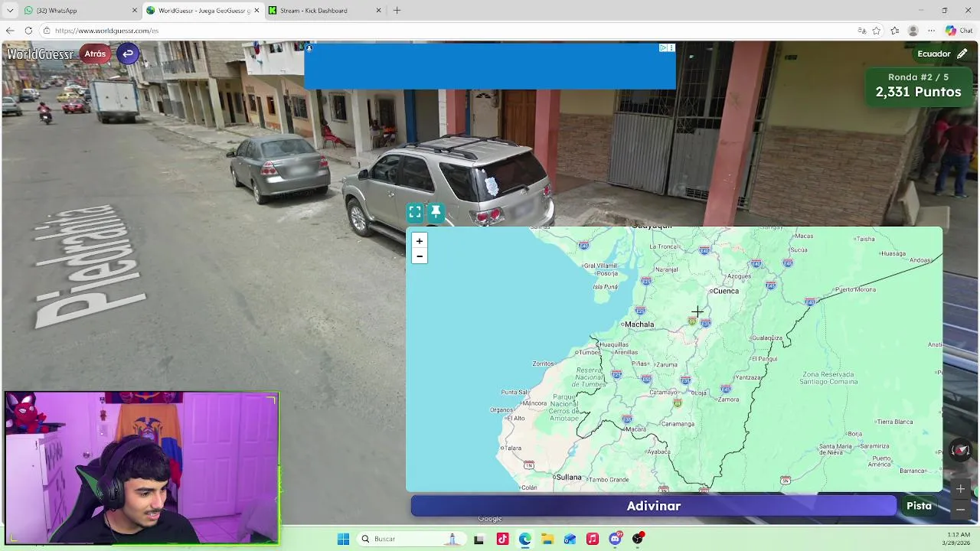The image size is (980, 551).
Task: Open Task View in the taskbar
Action: click(x=479, y=539)
